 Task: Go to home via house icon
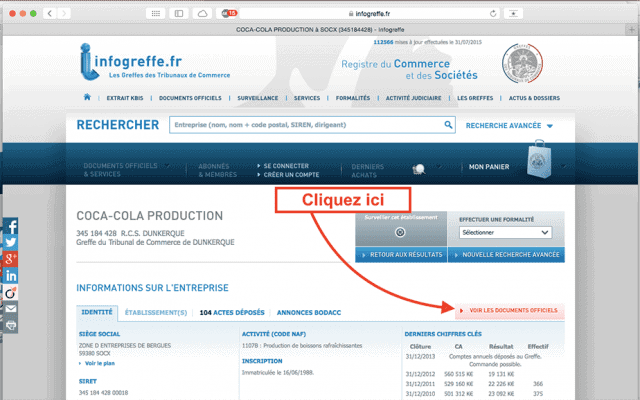[x=87, y=97]
